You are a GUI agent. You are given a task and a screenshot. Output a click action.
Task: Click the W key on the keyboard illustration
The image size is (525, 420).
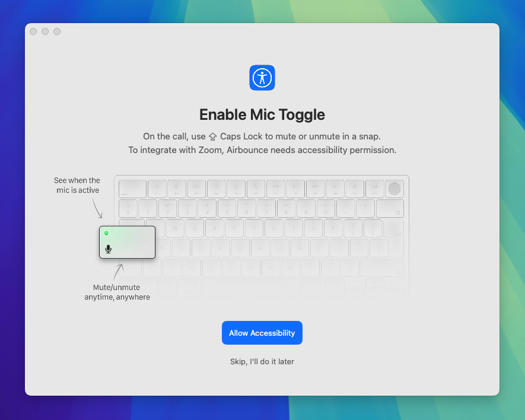point(174,228)
